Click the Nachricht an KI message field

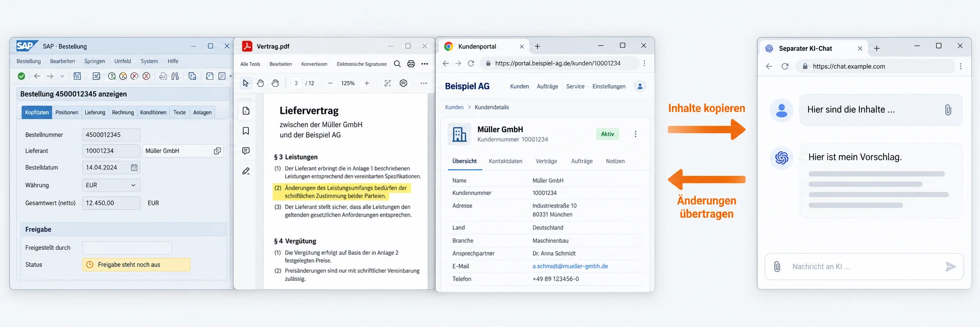tap(864, 266)
